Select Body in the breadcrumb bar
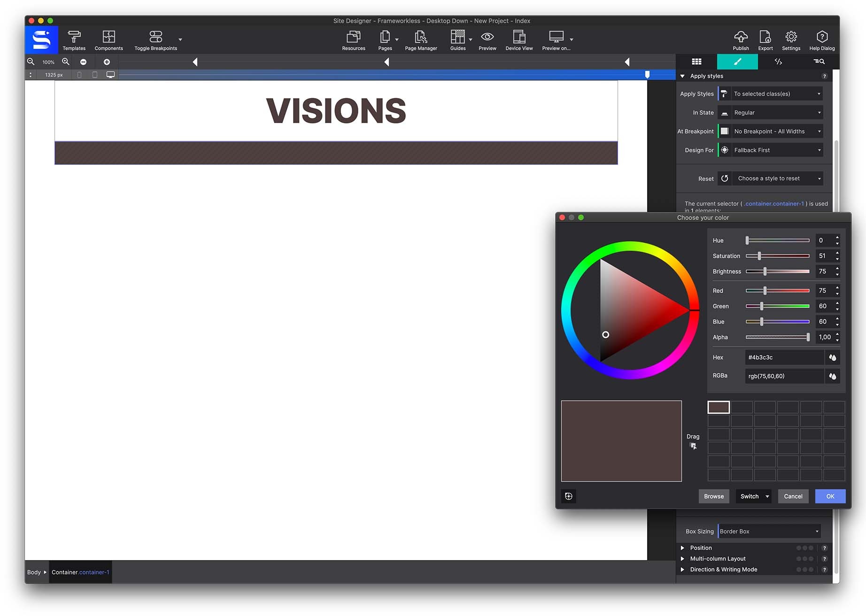Screen dimensions: 866x616 click(34, 572)
